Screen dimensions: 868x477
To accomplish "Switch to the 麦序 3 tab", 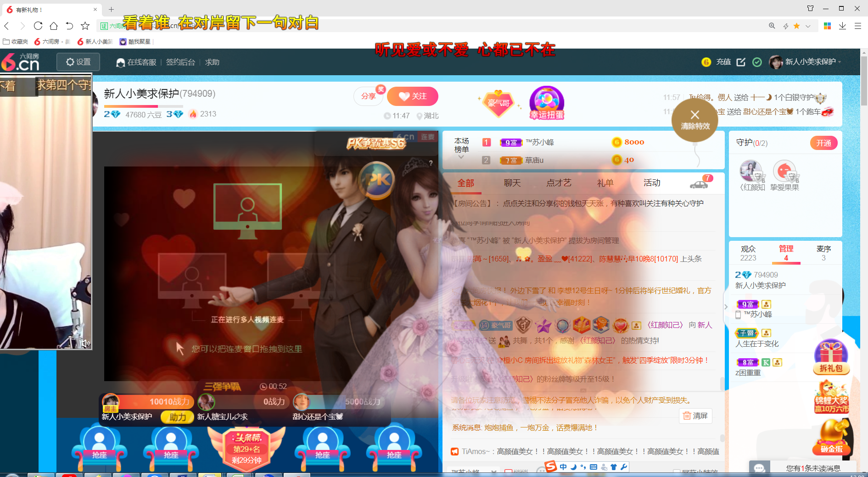I will (x=823, y=253).
